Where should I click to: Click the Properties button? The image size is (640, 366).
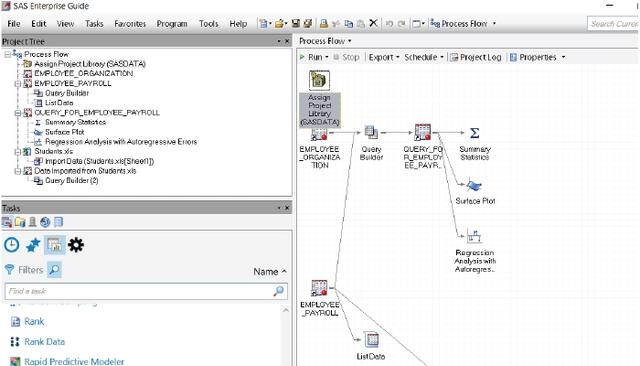tap(533, 57)
